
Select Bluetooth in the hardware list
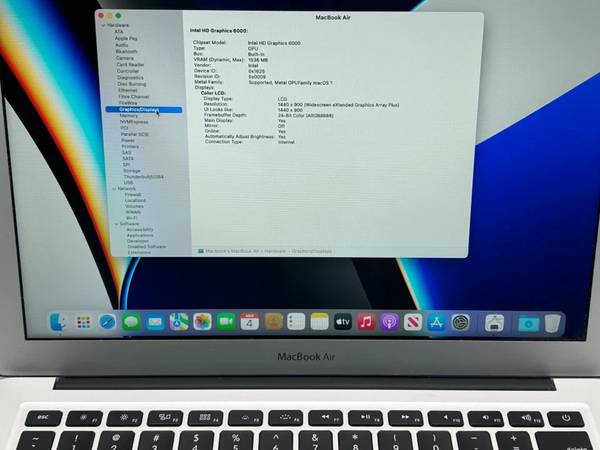127,51
